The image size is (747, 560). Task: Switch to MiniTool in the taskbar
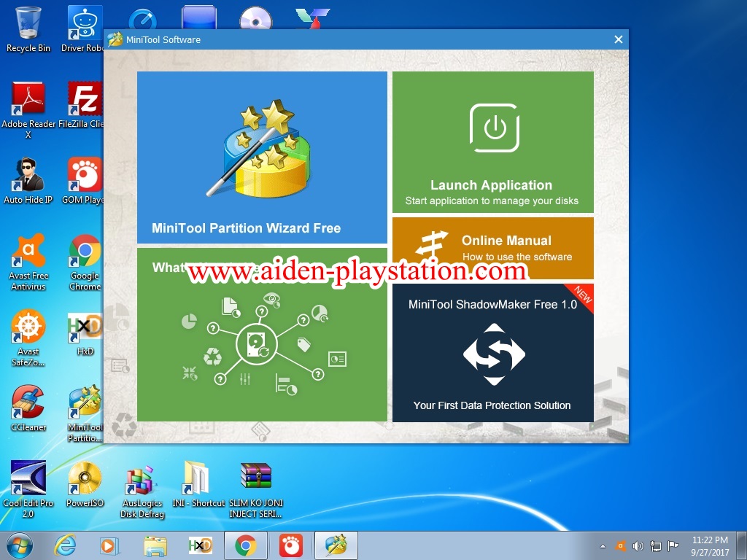coord(336,545)
